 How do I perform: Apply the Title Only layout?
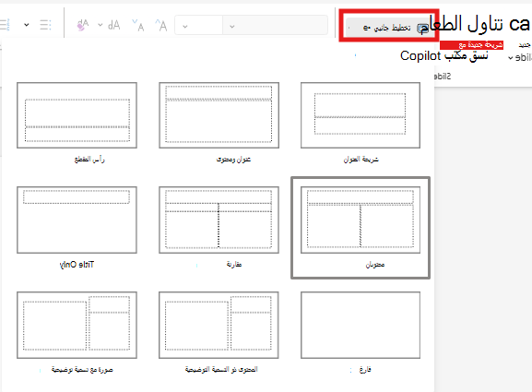click(x=77, y=220)
